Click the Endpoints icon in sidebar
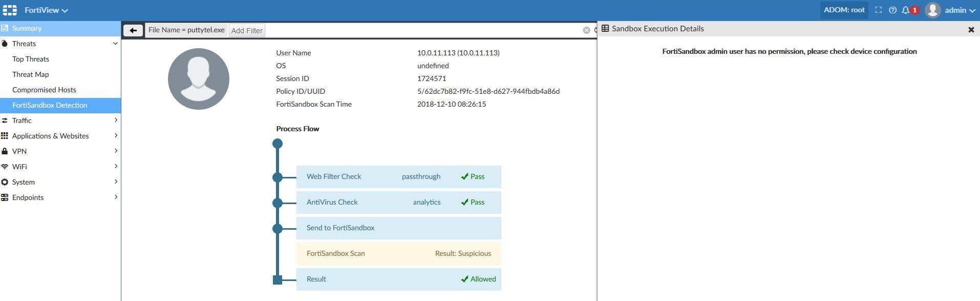The height and width of the screenshot is (301, 980). pos(5,197)
